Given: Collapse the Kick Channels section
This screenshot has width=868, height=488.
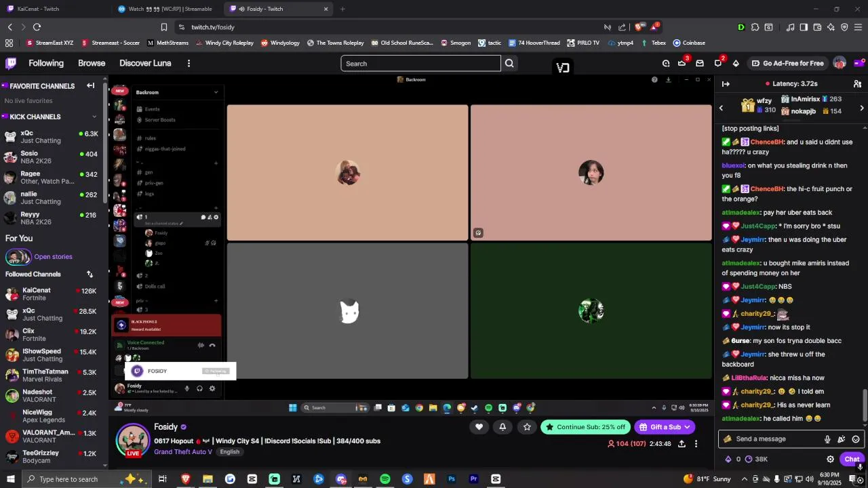Looking at the screenshot, I should click(x=94, y=117).
